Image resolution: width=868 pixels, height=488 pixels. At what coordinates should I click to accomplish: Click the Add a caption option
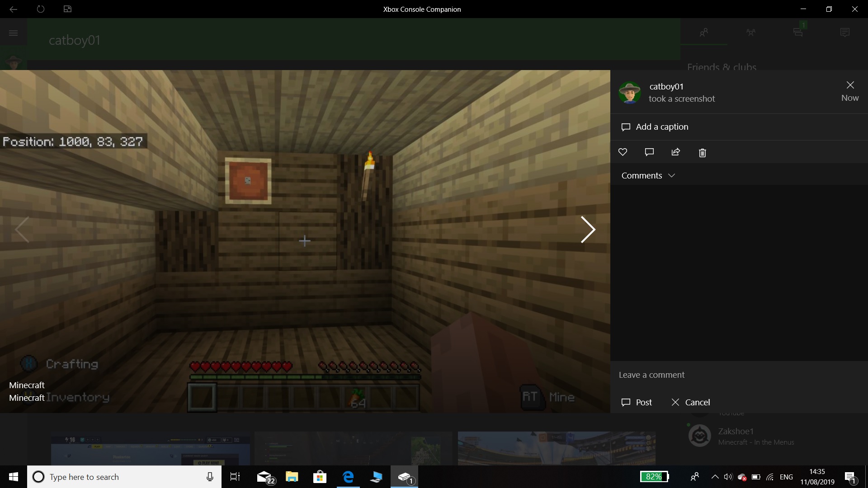[x=662, y=127]
